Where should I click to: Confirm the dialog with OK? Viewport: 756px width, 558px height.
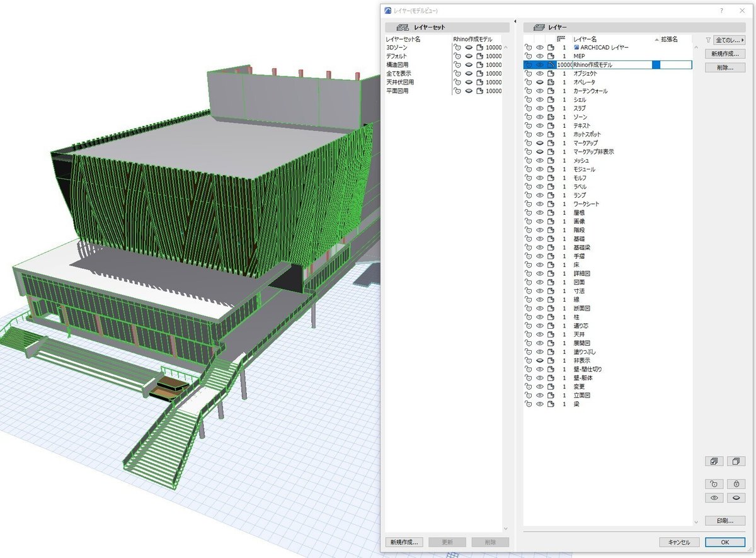pos(725,542)
